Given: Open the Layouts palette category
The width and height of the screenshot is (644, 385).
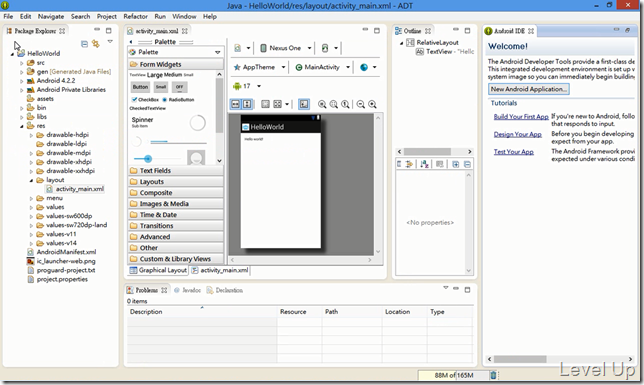Looking at the screenshot, I should [176, 182].
